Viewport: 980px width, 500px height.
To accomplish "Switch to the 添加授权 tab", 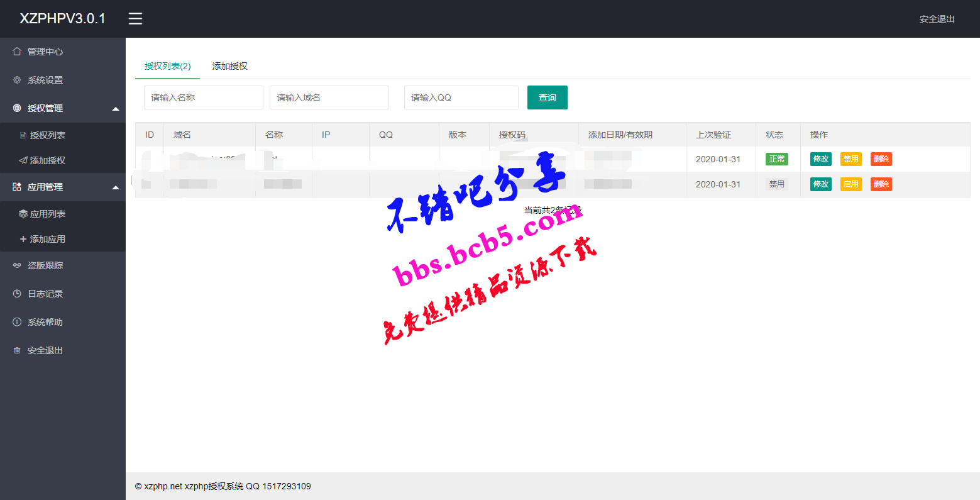I will [x=230, y=66].
